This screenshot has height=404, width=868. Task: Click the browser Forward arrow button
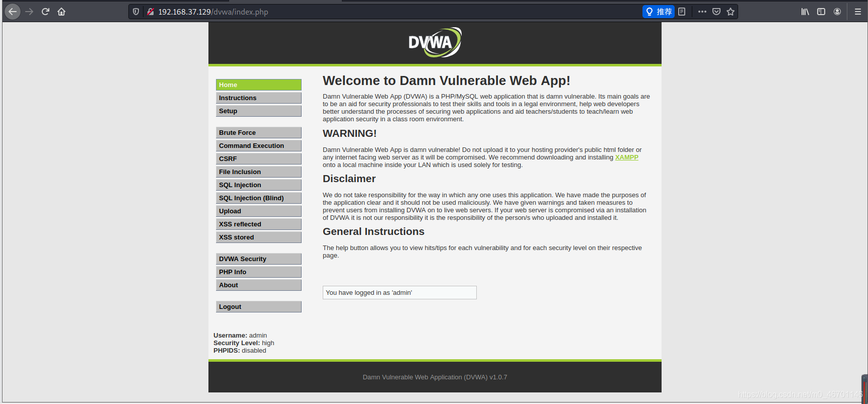tap(29, 12)
